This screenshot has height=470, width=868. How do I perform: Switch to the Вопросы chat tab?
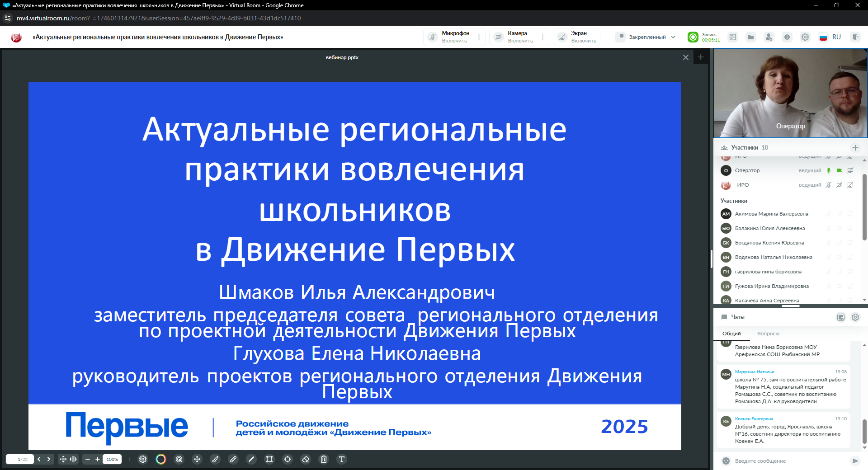tap(768, 334)
